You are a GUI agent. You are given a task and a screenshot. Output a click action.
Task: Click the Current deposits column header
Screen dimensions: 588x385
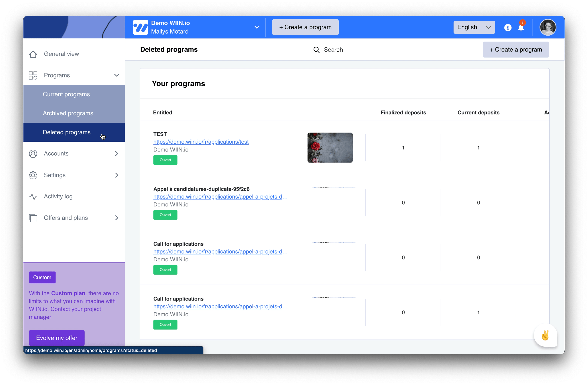pos(478,113)
